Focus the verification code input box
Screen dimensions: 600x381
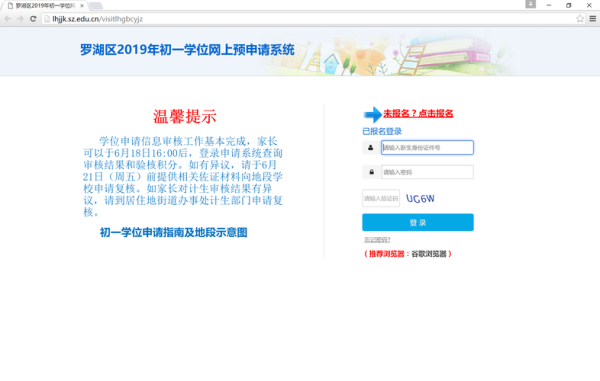[381, 198]
